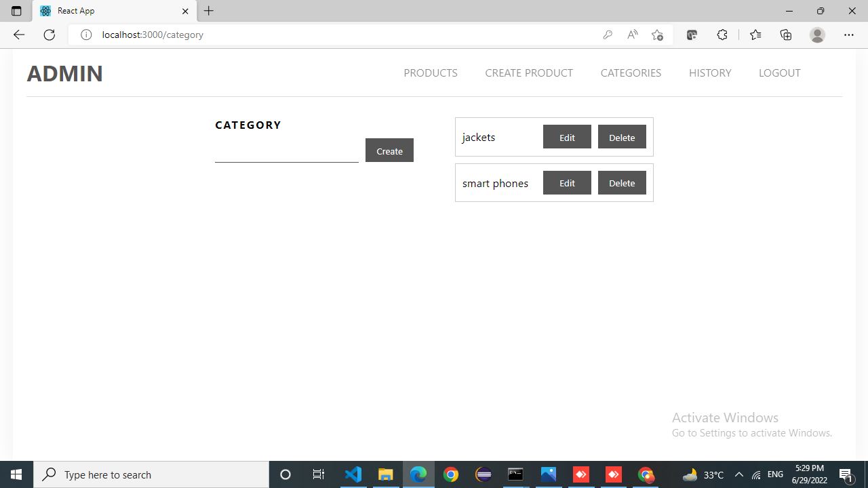The height and width of the screenshot is (488, 868).
Task: Select the smart phones category text
Action: (495, 183)
